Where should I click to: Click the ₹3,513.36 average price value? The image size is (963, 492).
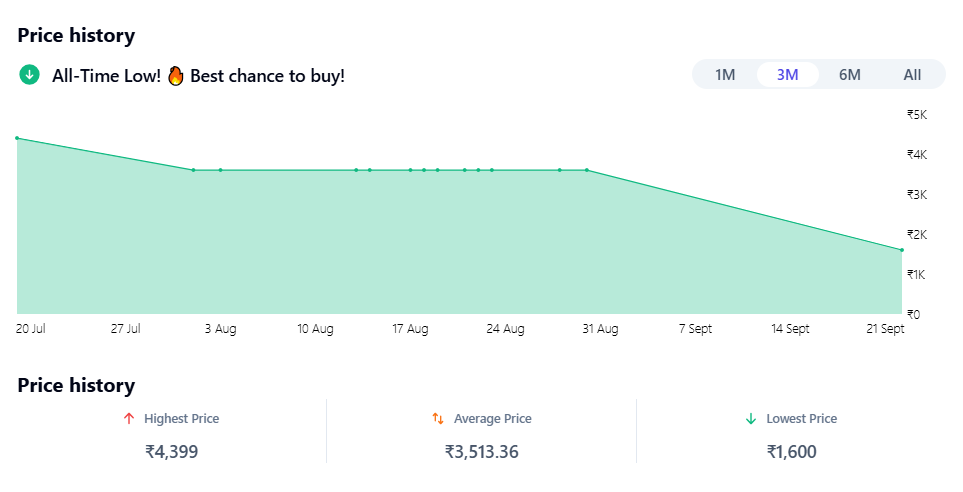(x=482, y=452)
